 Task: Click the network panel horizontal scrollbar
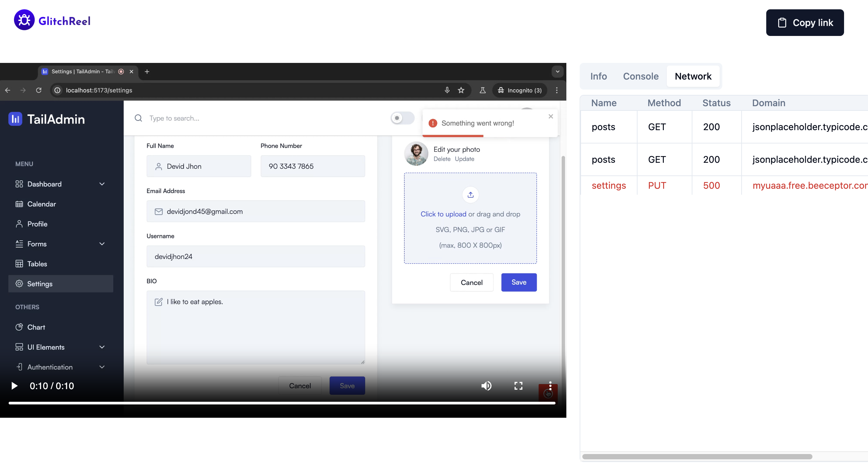pyautogui.click(x=697, y=456)
